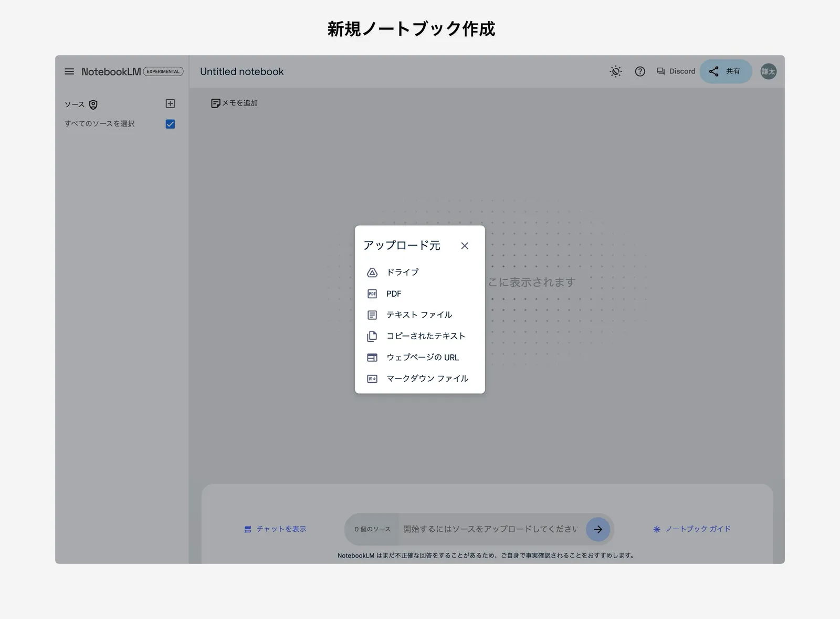Choose ドライブ as upload source
Image resolution: width=840 pixels, height=619 pixels.
419,272
